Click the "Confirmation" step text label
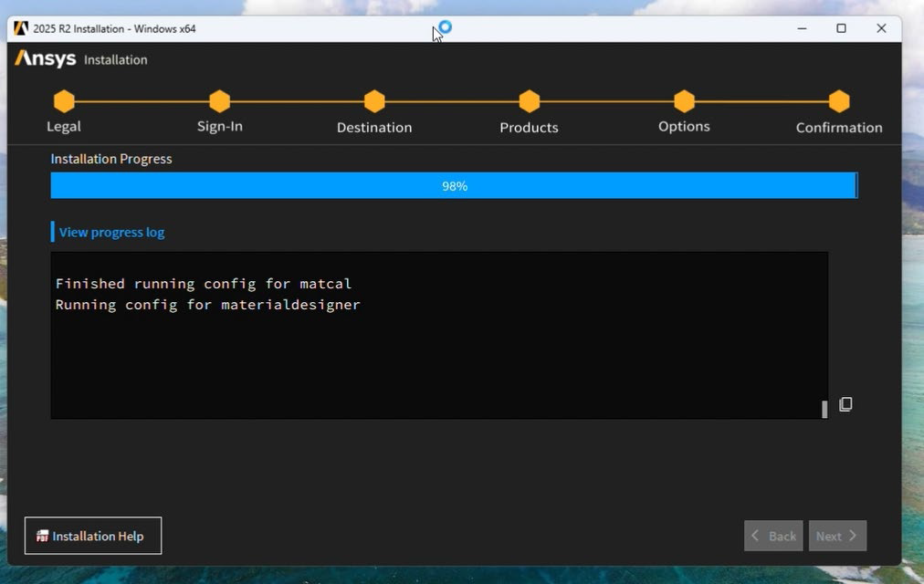Viewport: 924px width, 584px height. (x=839, y=128)
